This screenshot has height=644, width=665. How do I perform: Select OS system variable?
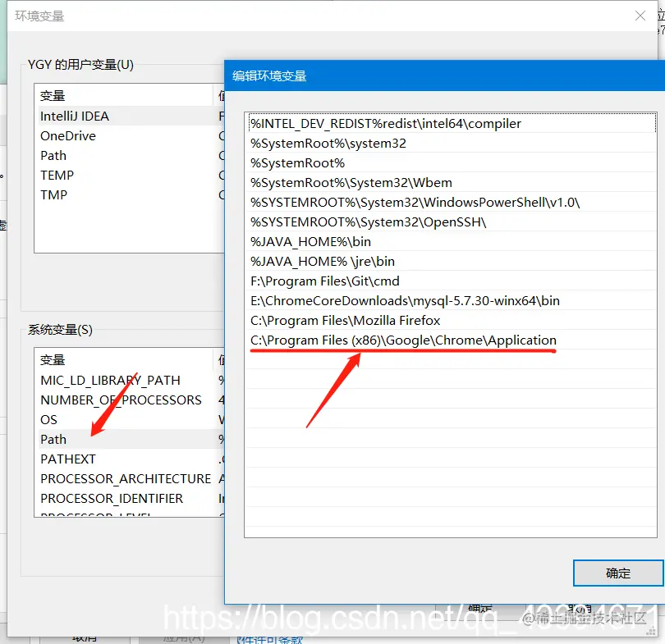pos(131,419)
